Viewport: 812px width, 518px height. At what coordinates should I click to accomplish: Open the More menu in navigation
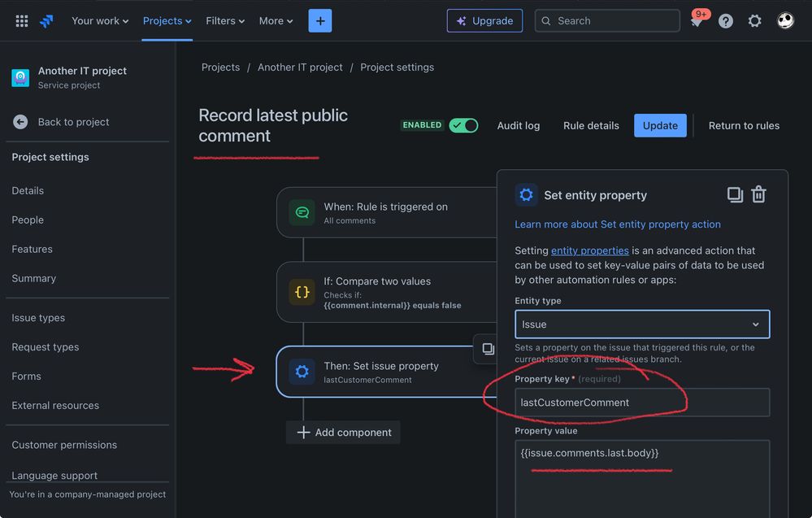(x=276, y=20)
